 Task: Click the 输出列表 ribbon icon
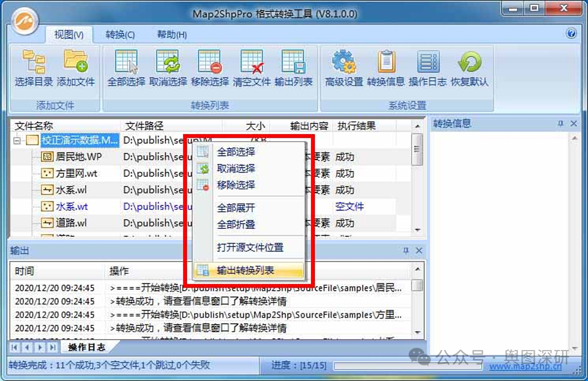pyautogui.click(x=293, y=62)
